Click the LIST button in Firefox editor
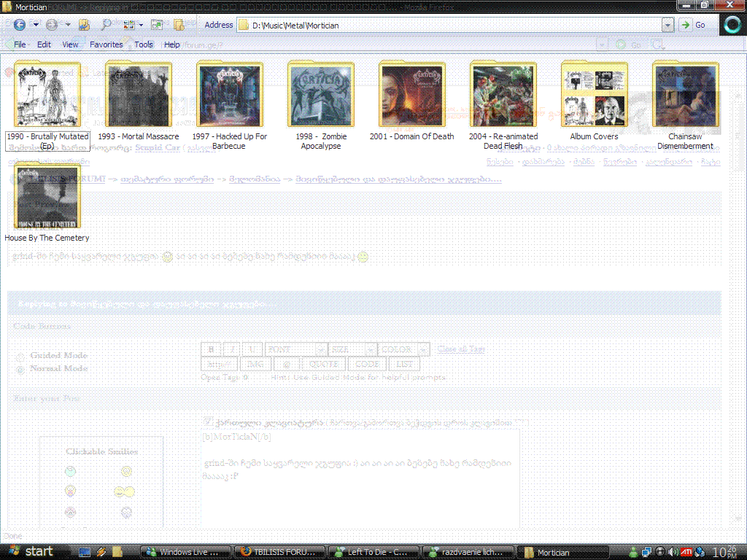The width and height of the screenshot is (747, 560). (404, 365)
